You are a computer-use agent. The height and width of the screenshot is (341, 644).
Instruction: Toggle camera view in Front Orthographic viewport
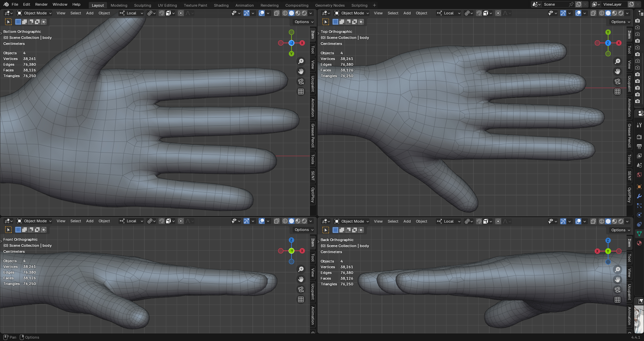click(301, 289)
